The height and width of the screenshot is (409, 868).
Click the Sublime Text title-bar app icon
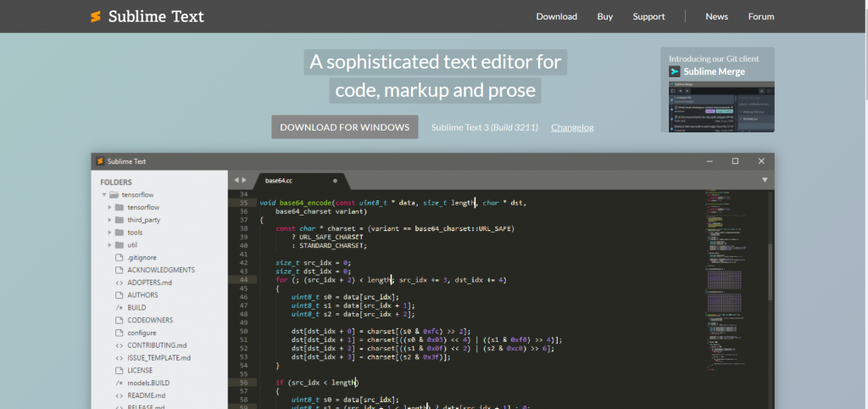pos(100,161)
